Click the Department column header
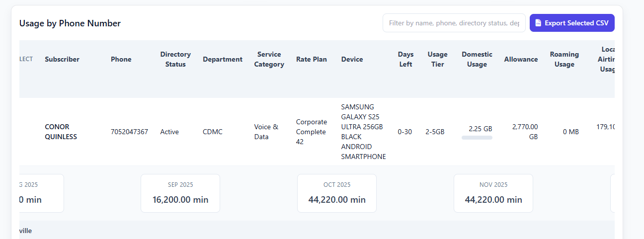Screen dimensions: 644x239 point(223,59)
